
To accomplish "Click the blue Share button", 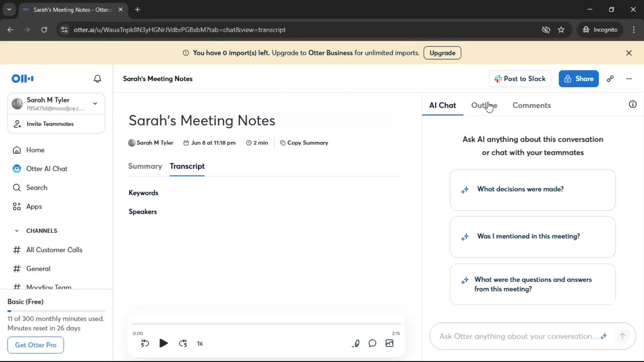I will [579, 79].
